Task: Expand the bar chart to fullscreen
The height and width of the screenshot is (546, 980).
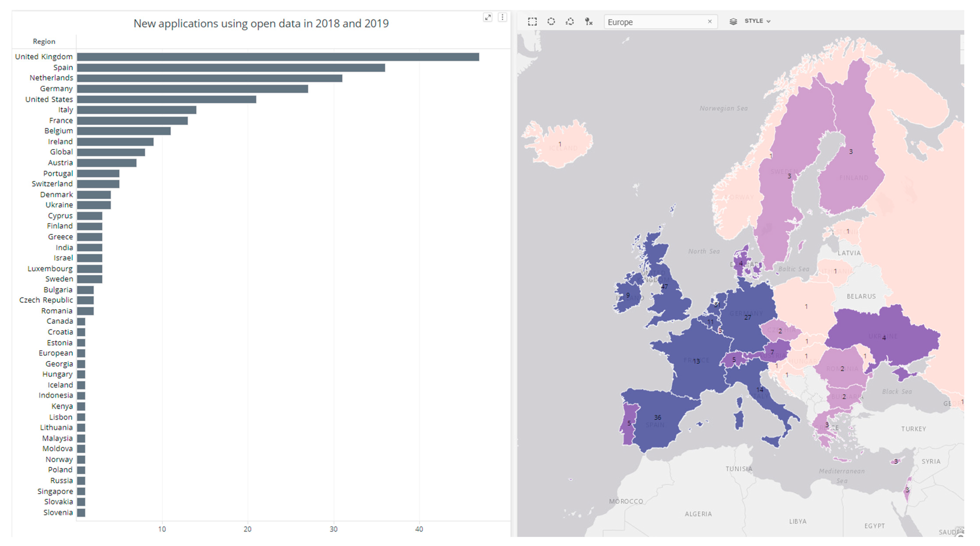Action: tap(487, 17)
